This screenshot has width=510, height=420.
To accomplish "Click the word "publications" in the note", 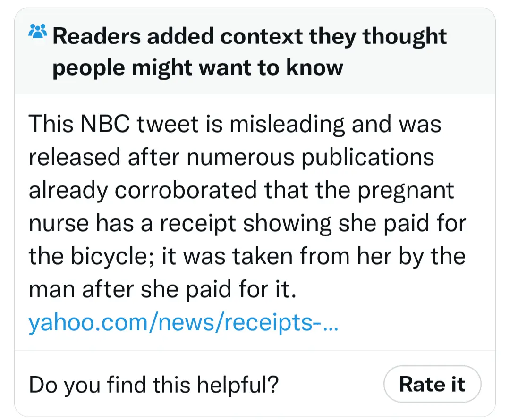I will 367,158.
